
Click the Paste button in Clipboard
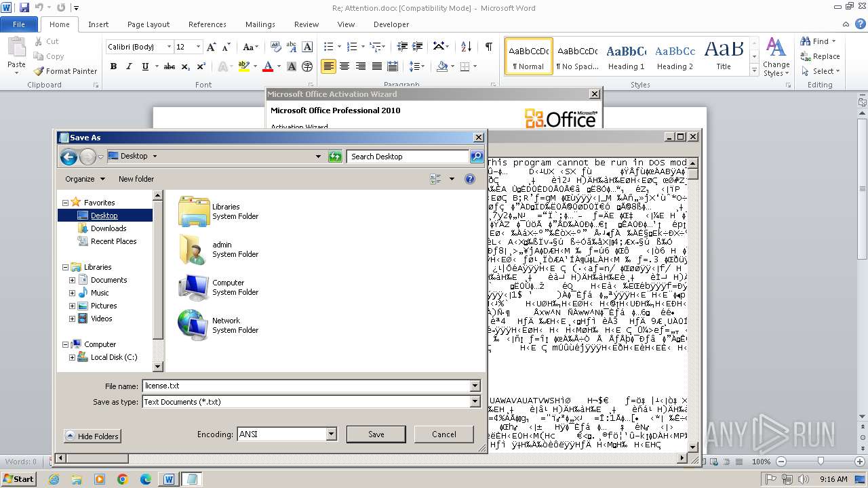(16, 54)
